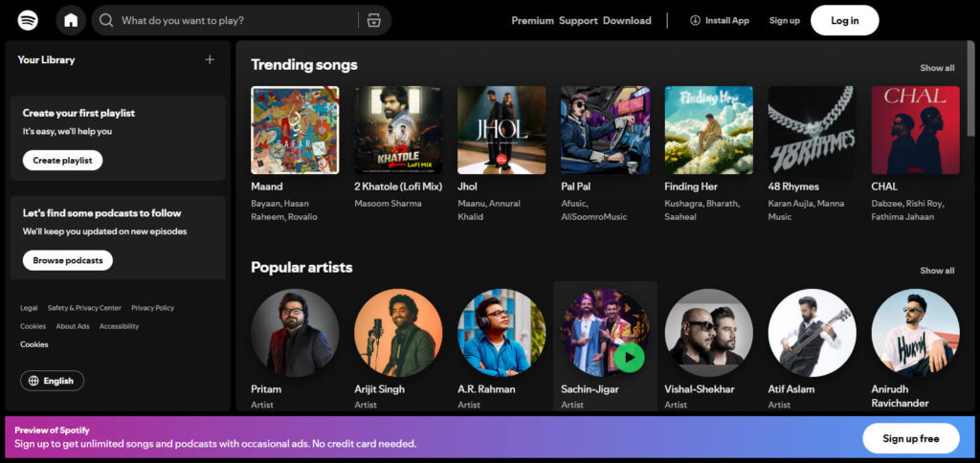Click the Install App download icon
This screenshot has height=463, width=980.
695,21
